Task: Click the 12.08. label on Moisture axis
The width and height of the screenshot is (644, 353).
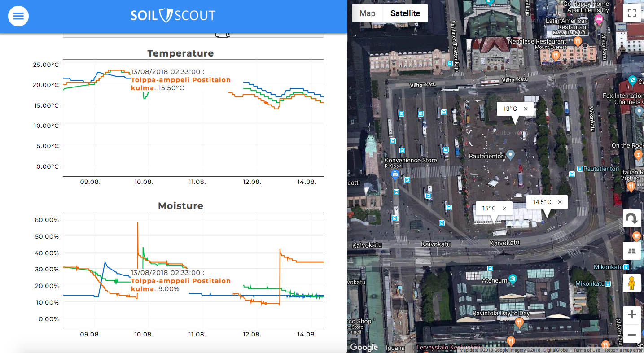Action: click(252, 334)
